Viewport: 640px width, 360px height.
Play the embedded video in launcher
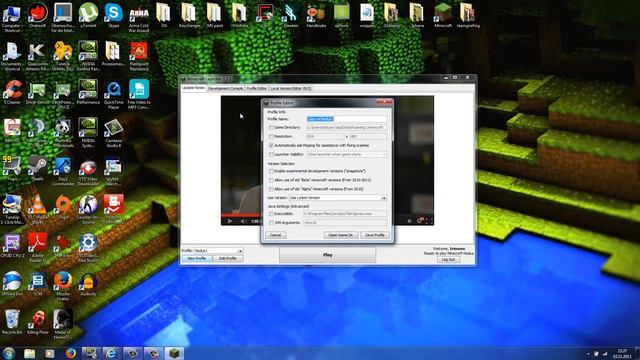click(230, 221)
